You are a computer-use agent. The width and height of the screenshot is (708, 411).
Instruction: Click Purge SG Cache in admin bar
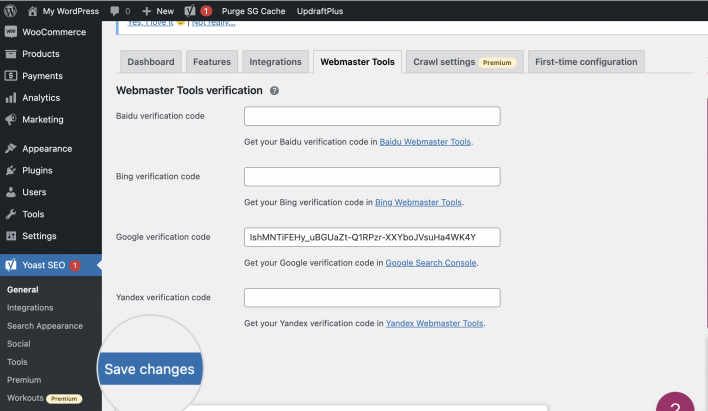(x=253, y=11)
